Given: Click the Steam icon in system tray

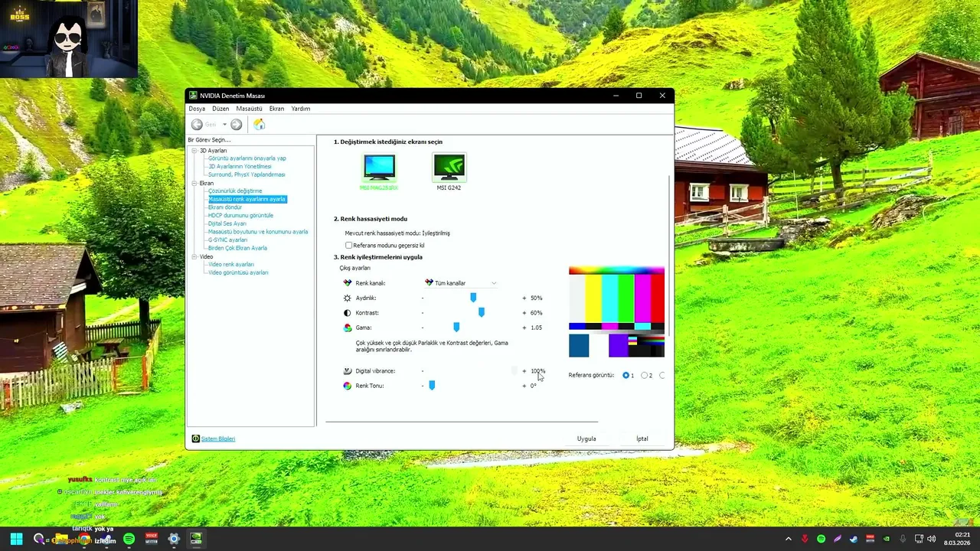Looking at the screenshot, I should point(854,539).
